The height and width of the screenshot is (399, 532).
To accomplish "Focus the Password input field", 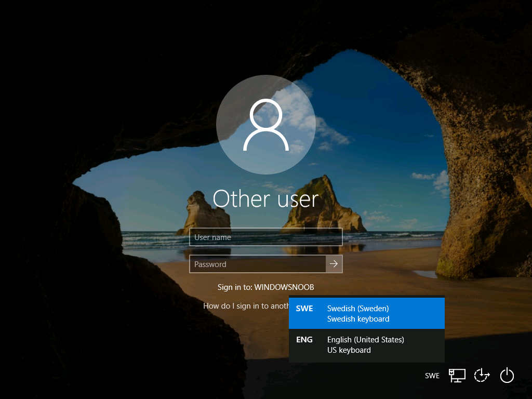I will coord(258,264).
